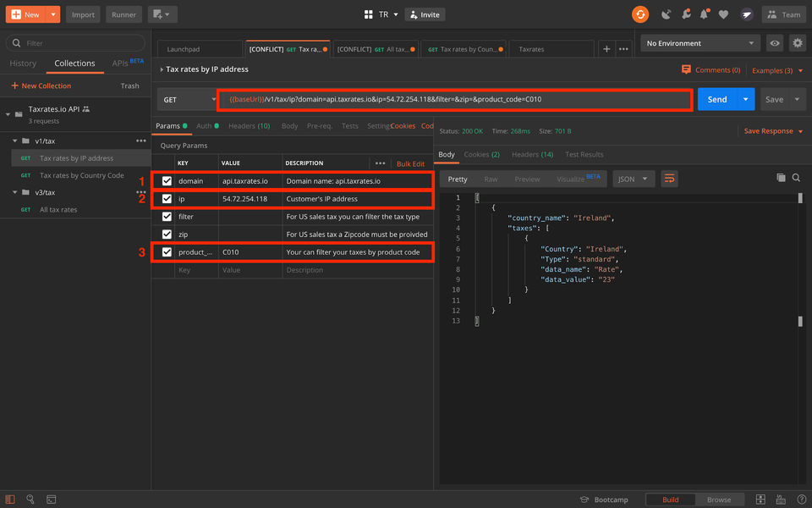Search within the response body
This screenshot has height=508, width=812.
pyautogui.click(x=797, y=178)
